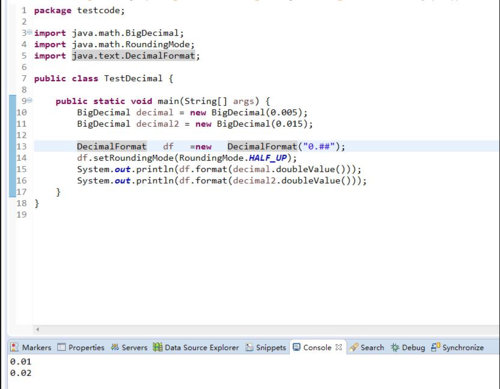The image size is (500, 389).
Task: Open the Snippets tab
Action: coord(266,347)
